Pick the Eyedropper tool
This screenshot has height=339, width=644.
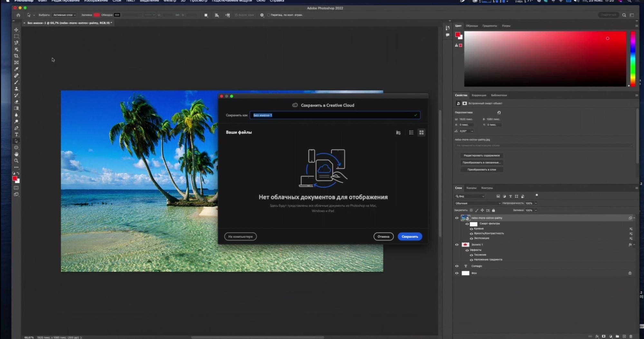16,69
